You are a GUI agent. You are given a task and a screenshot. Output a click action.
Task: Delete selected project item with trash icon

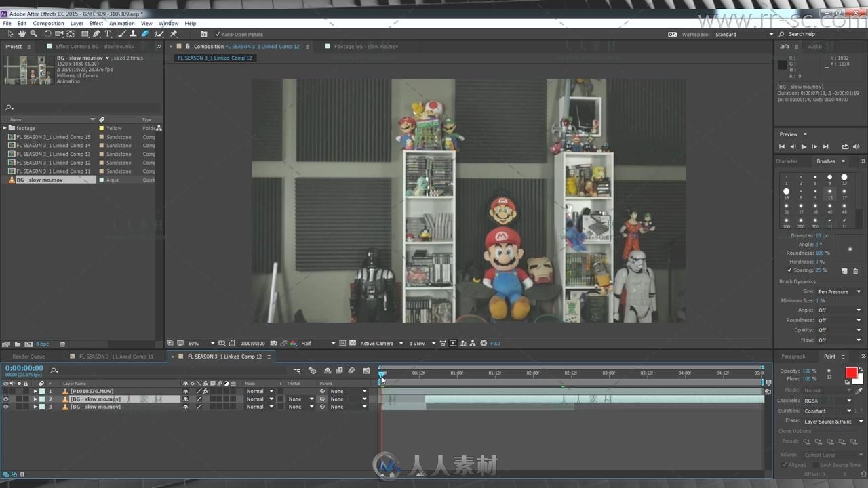pos(62,344)
